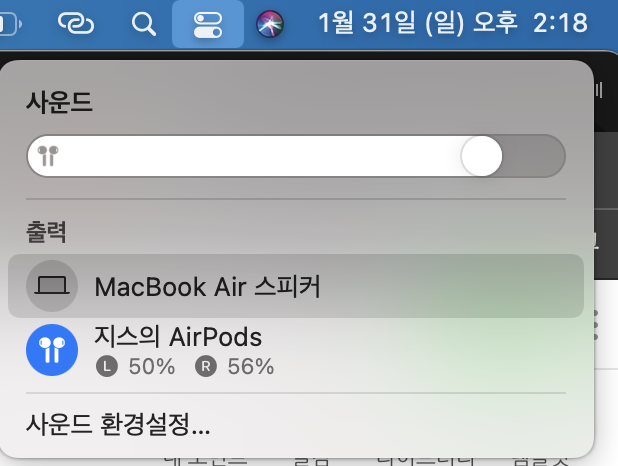Screen dimensions: 618x466
Task: Select MacBook Air 스피커 as output
Action: pos(296,286)
